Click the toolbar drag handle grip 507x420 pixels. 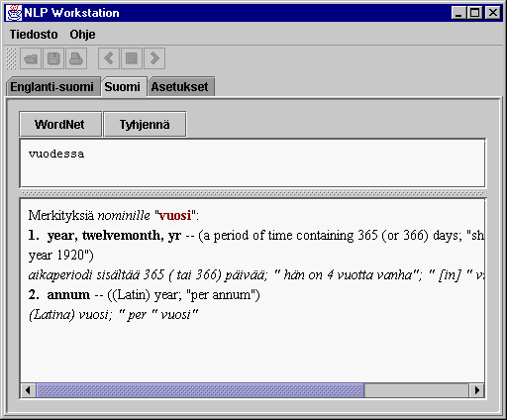(x=11, y=58)
